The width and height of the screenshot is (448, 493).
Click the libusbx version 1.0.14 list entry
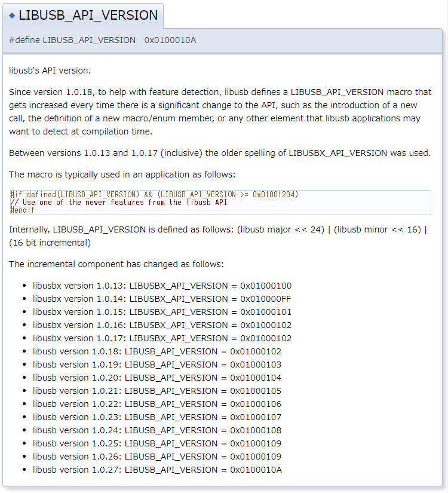pos(162,299)
